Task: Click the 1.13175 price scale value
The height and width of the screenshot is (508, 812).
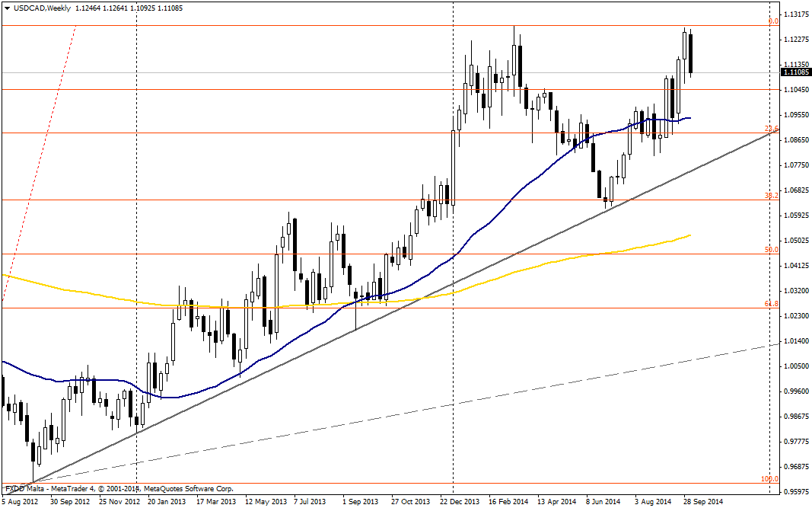Action: pos(795,14)
